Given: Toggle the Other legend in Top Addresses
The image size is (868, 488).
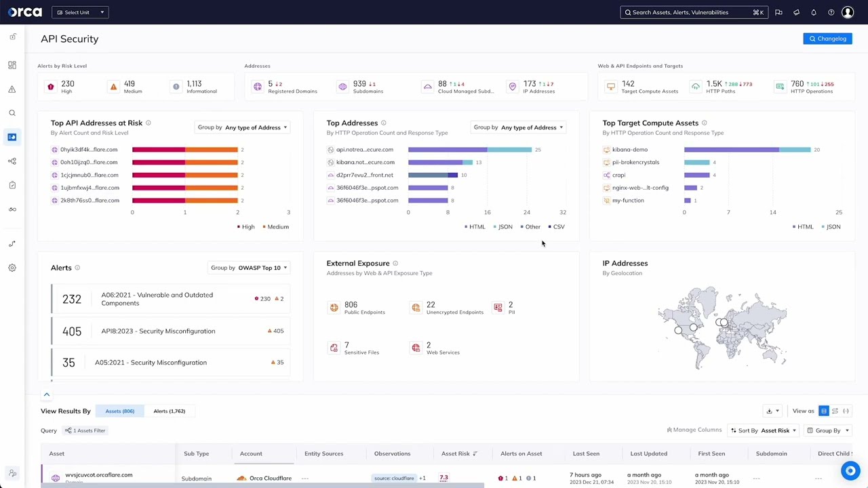Looking at the screenshot, I should [530, 226].
